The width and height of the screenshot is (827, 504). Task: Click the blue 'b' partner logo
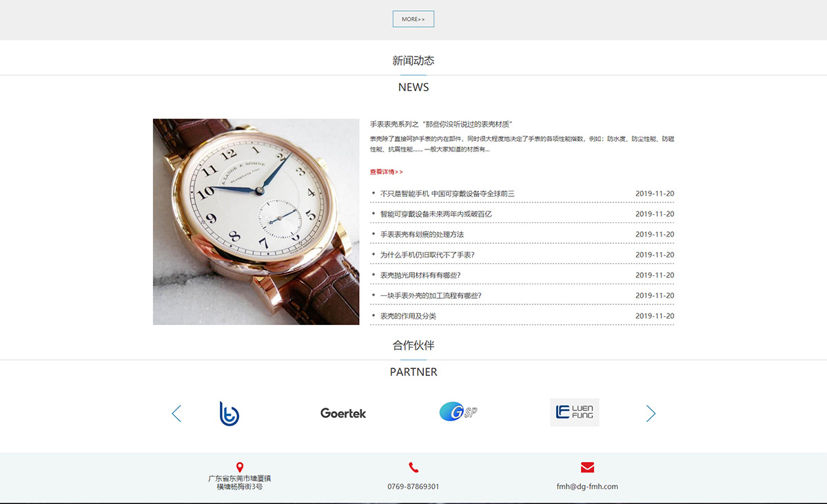pos(228,412)
